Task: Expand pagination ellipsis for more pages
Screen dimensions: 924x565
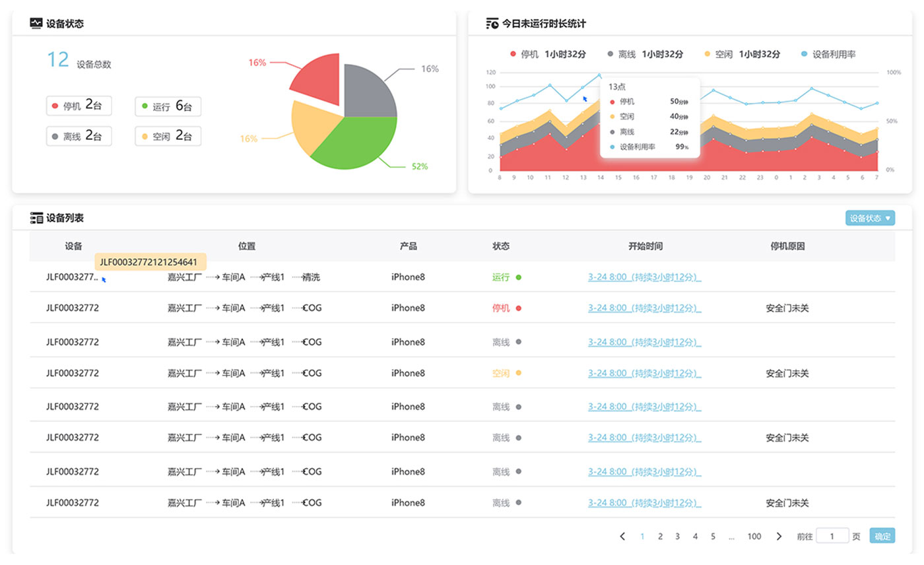Action: pyautogui.click(x=731, y=537)
